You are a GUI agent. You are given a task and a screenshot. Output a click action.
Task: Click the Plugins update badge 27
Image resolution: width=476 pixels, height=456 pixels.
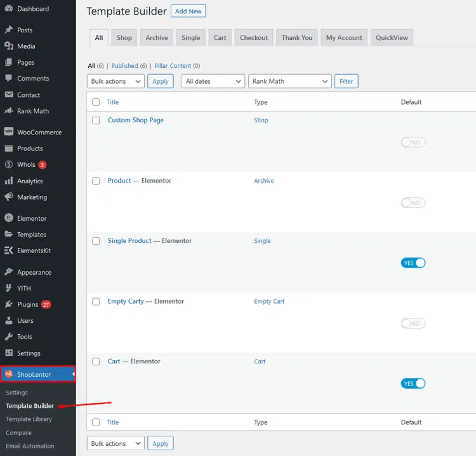point(46,304)
